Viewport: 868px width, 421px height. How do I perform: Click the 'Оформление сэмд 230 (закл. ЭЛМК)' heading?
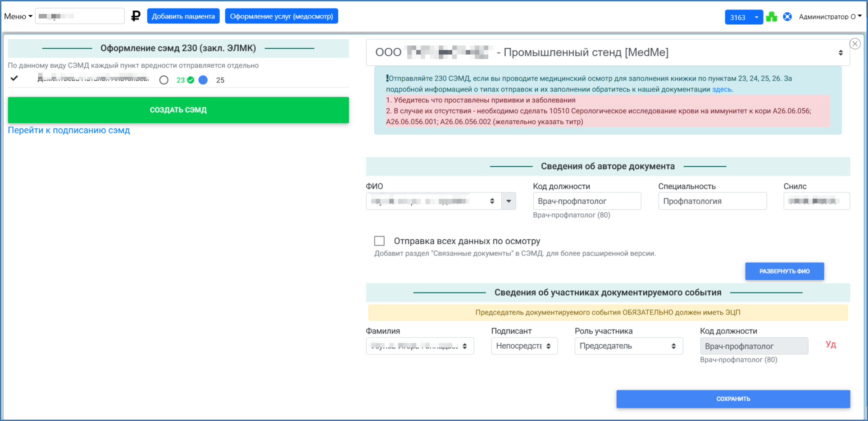tap(178, 48)
